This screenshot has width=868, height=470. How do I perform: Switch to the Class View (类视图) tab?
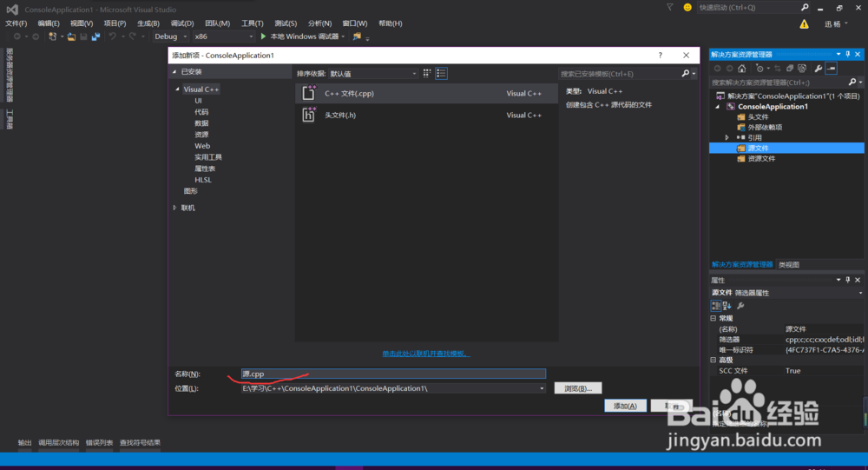point(789,265)
